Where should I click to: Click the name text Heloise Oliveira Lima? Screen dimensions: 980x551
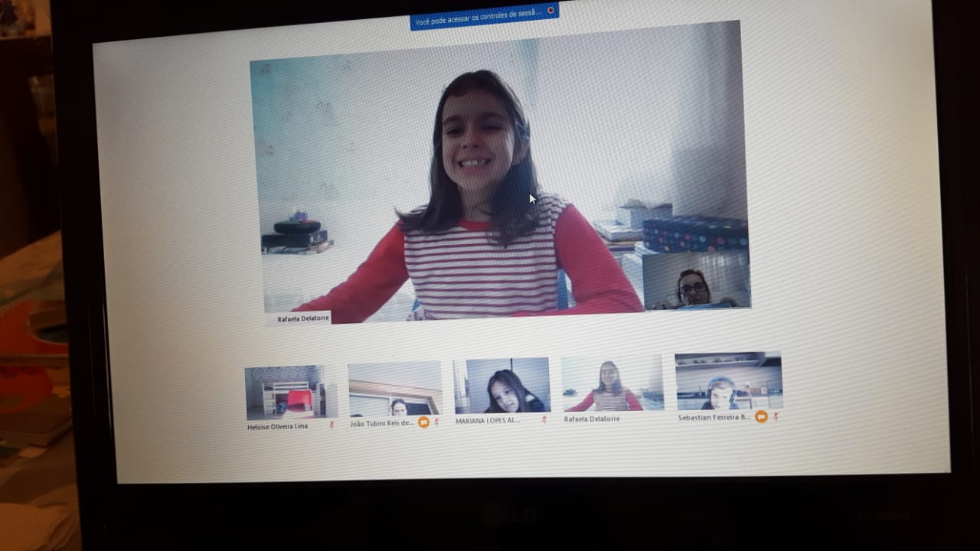pyautogui.click(x=277, y=426)
